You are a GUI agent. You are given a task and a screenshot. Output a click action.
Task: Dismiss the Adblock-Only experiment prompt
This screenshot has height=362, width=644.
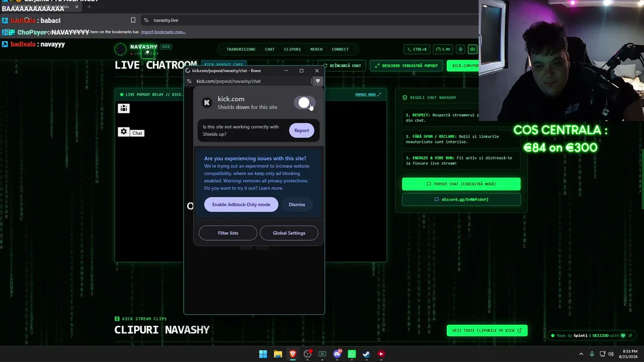pos(297,205)
